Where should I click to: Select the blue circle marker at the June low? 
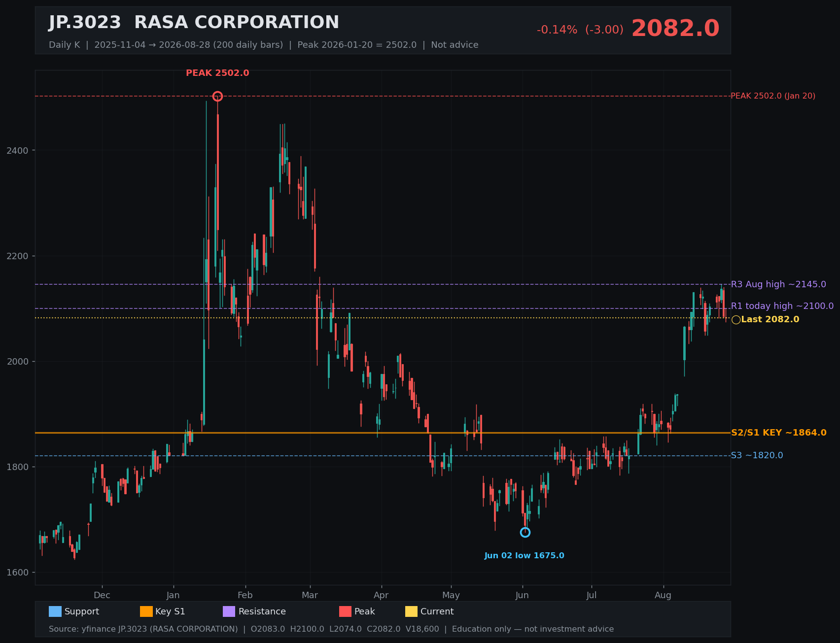tap(525, 532)
